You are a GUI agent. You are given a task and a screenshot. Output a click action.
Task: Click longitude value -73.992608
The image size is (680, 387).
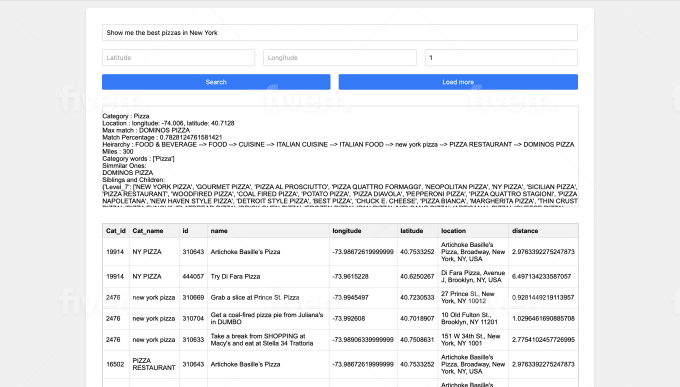click(x=363, y=318)
